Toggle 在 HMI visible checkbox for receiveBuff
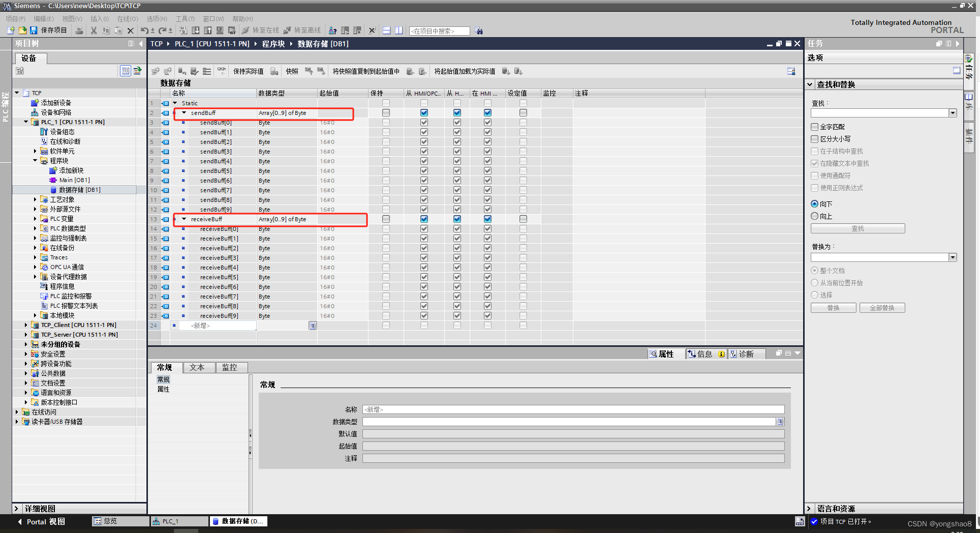 [x=487, y=219]
